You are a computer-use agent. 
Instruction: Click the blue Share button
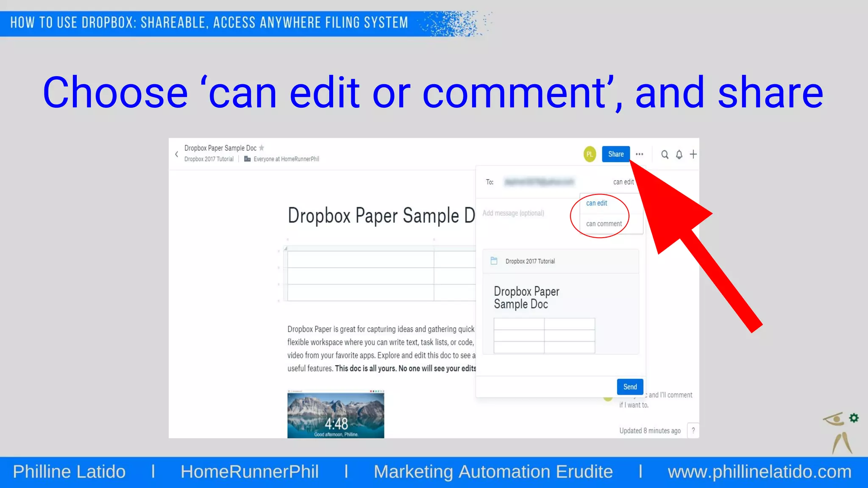click(x=616, y=154)
